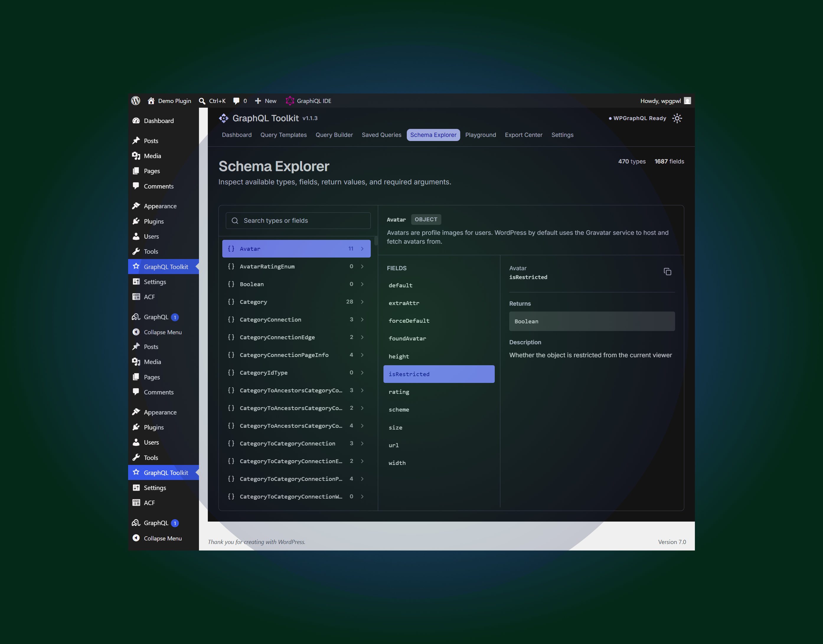Click the lower Users icon in the sidebar
Image resolution: width=823 pixels, height=644 pixels.
[136, 442]
